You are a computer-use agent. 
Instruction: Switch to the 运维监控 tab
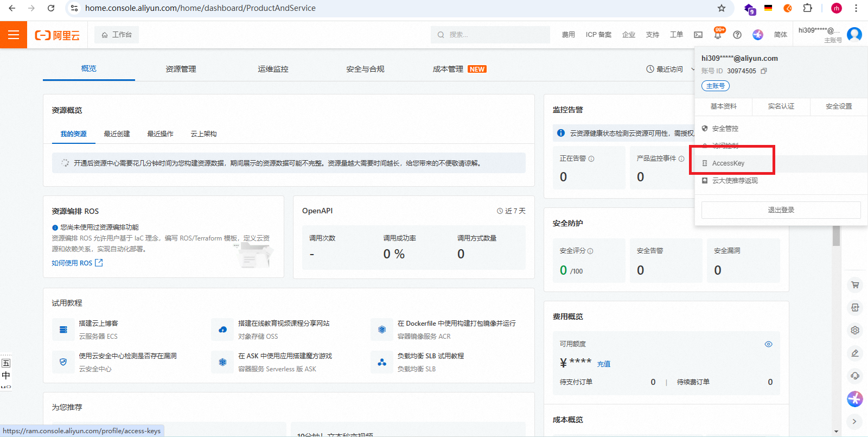[x=273, y=69]
